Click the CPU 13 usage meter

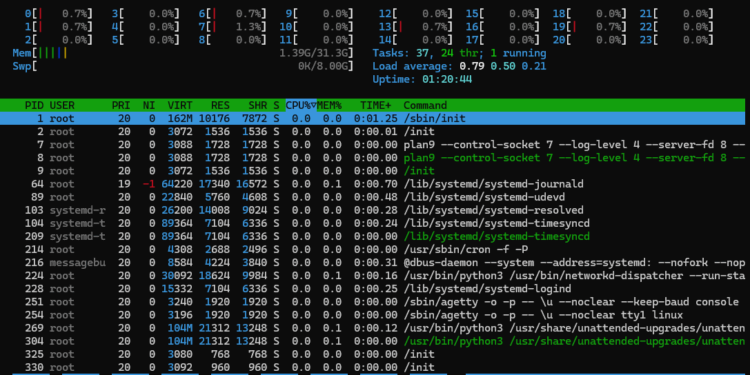[x=416, y=27]
